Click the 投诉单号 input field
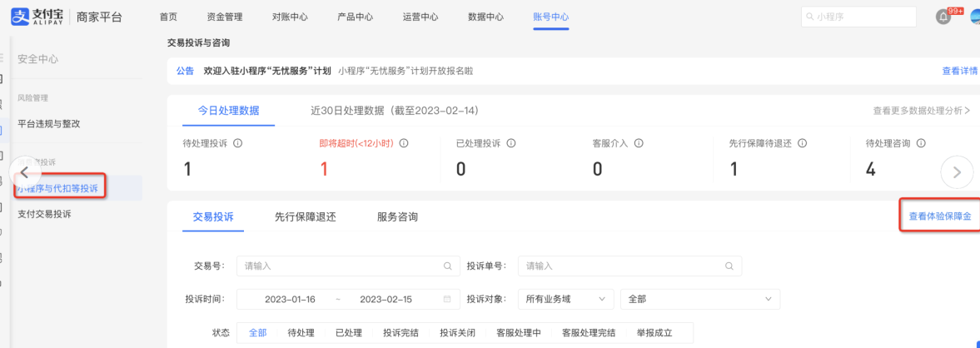980x348 pixels. pos(630,266)
